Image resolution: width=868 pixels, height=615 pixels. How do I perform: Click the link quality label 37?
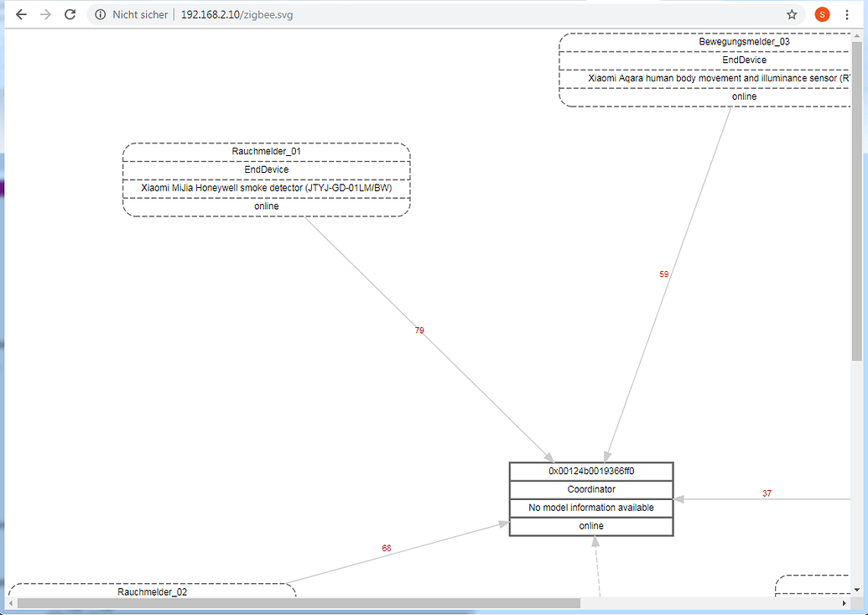(766, 493)
